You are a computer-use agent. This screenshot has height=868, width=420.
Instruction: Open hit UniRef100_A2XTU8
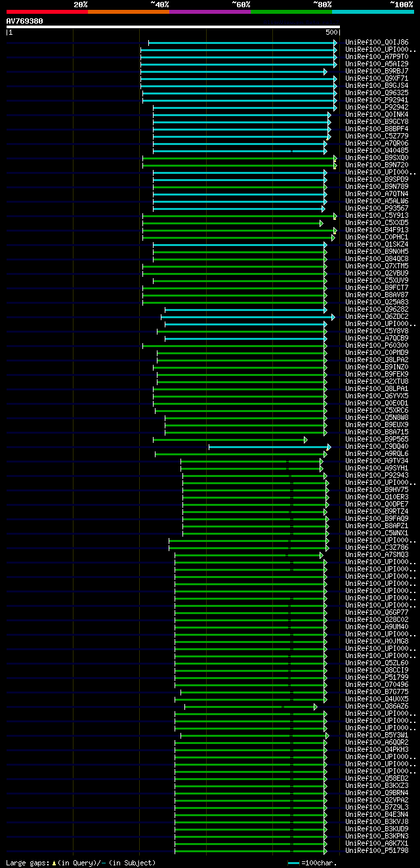click(x=377, y=382)
